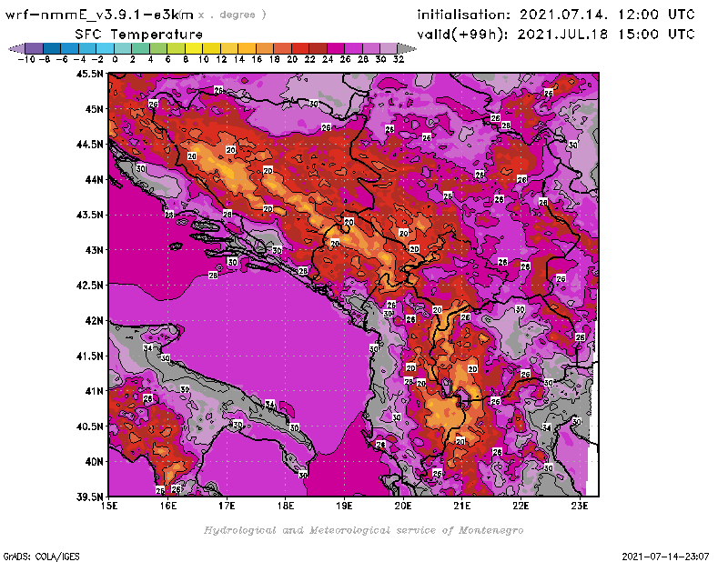728x562 pixels.
Task: Click the 41N latitude axis label
Action: click(x=94, y=391)
